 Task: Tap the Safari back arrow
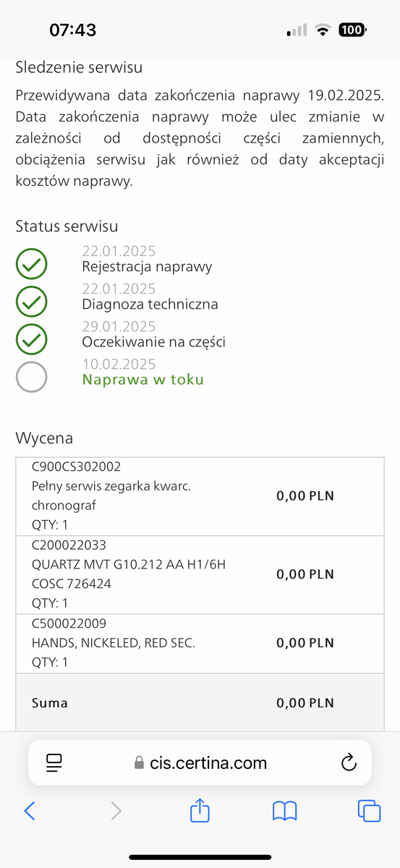click(x=30, y=811)
